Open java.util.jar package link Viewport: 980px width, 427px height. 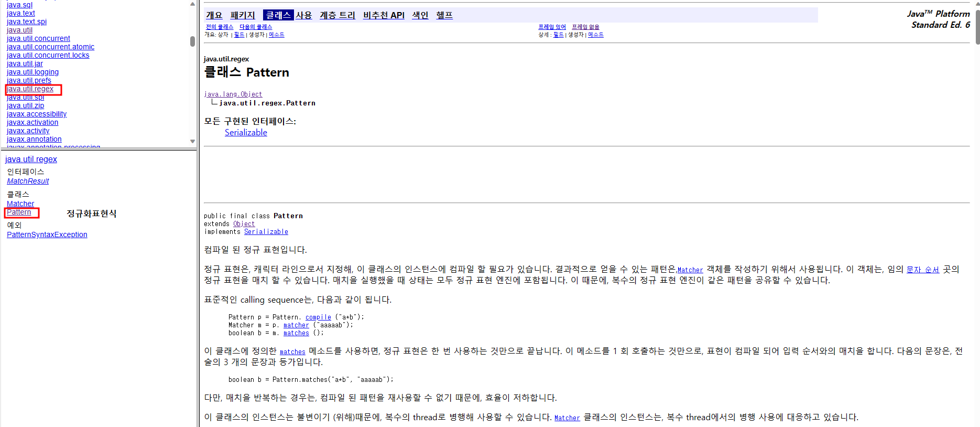[x=25, y=63]
